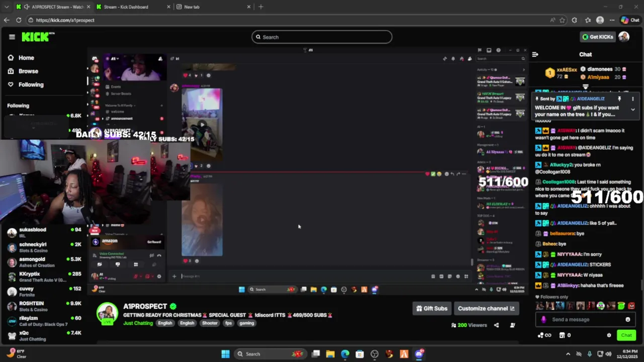Open browser extensions icon
This screenshot has height=362, width=644.
click(x=575, y=20)
